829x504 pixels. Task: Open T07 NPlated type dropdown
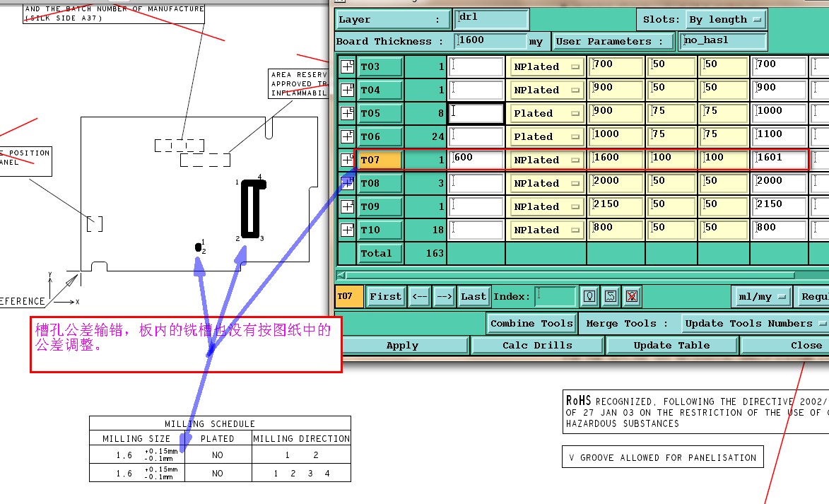(x=546, y=160)
